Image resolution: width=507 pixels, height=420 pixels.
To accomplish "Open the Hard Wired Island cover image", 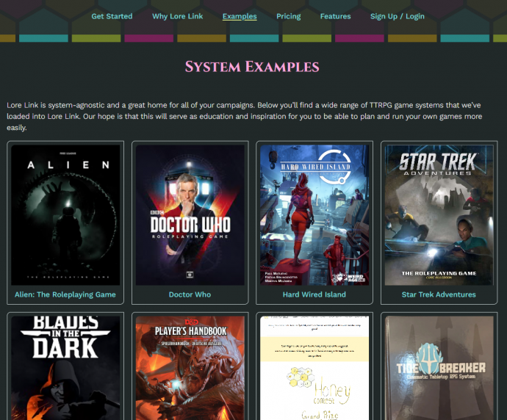I will click(x=314, y=215).
